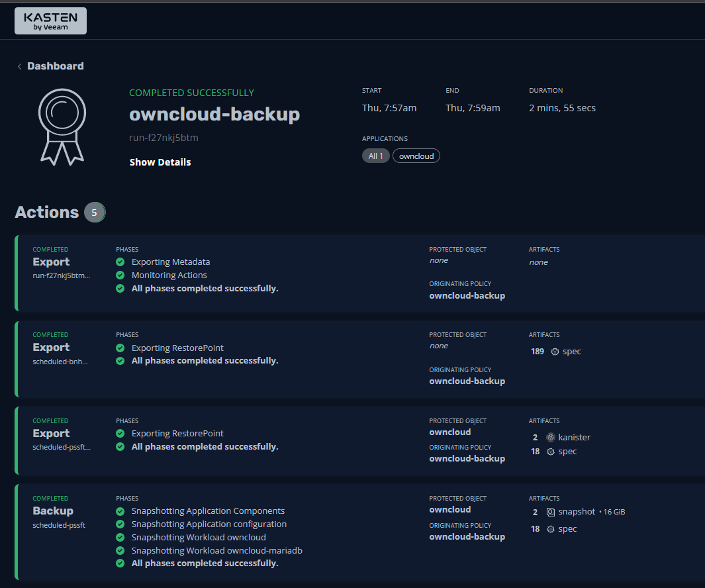The height and width of the screenshot is (588, 705).
Task: Click the 2 snapshot 16 GiB artifact
Action: [x=577, y=512]
